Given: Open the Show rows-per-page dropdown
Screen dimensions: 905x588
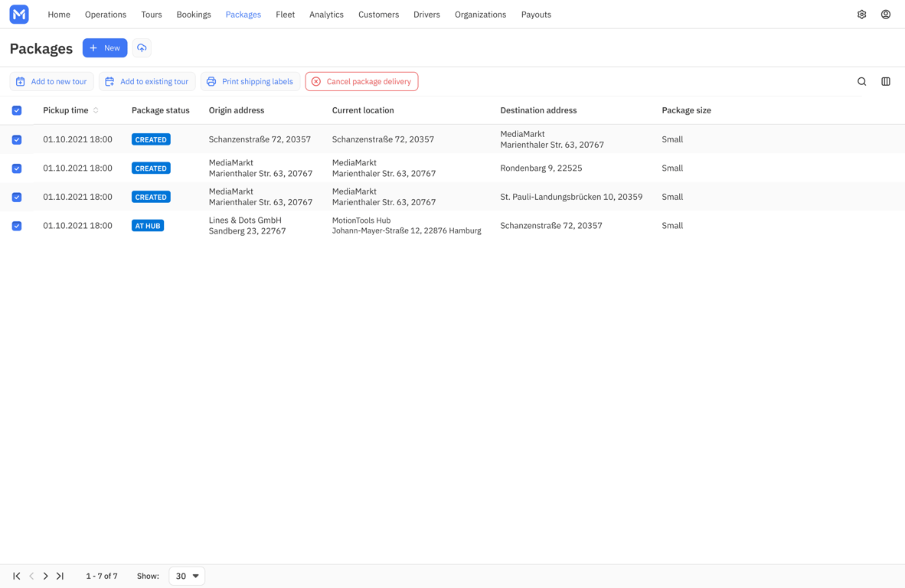Looking at the screenshot, I should 187,576.
